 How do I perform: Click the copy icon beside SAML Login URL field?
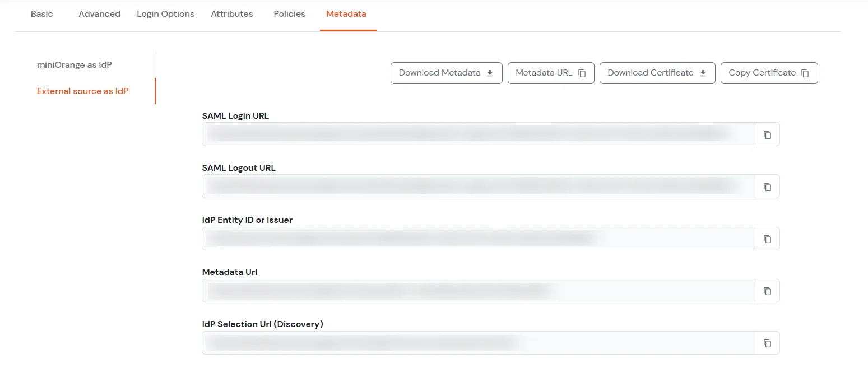tap(767, 134)
